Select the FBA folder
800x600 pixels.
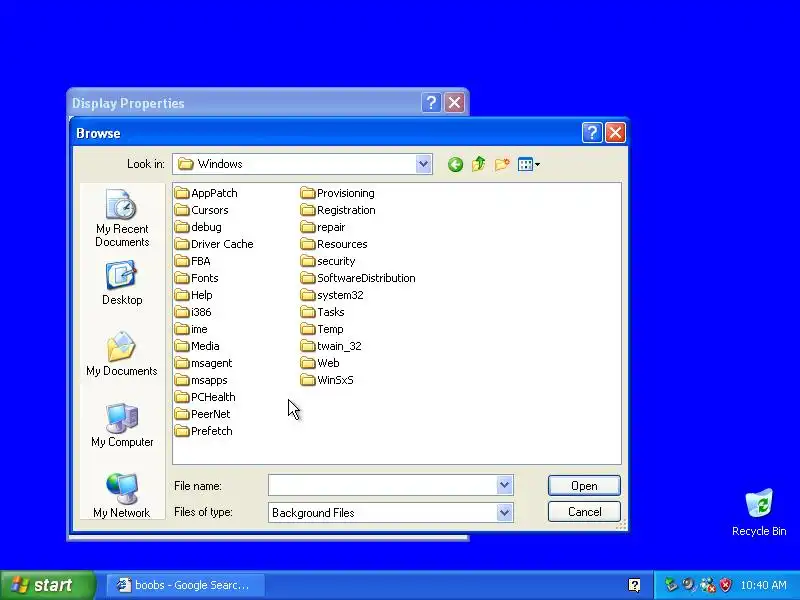click(192, 261)
